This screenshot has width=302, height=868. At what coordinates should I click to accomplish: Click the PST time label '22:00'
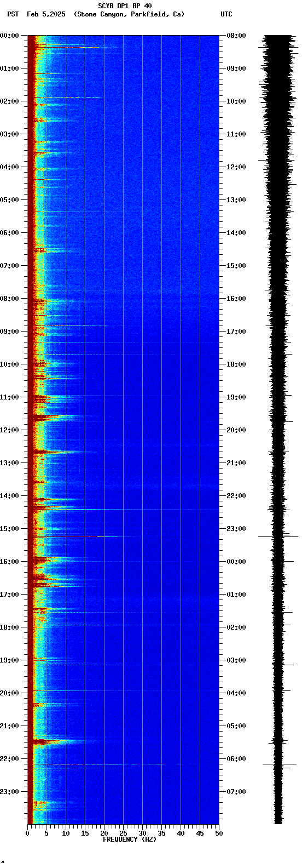(x=9, y=759)
